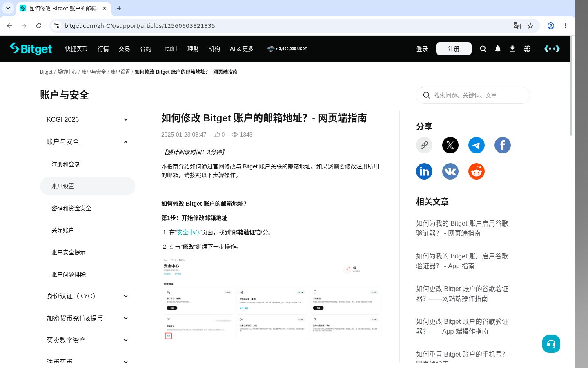588x368 pixels.
Task: Open the customer support headset button
Action: click(x=551, y=344)
